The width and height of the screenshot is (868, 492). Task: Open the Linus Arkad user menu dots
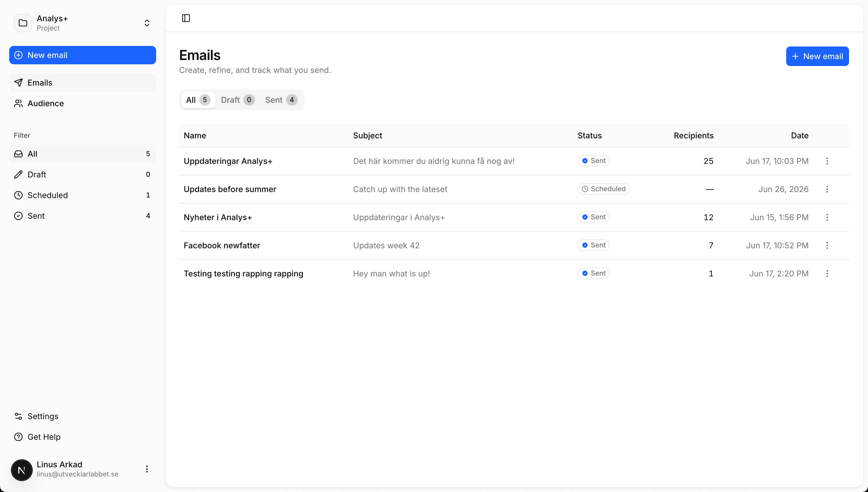(x=147, y=469)
